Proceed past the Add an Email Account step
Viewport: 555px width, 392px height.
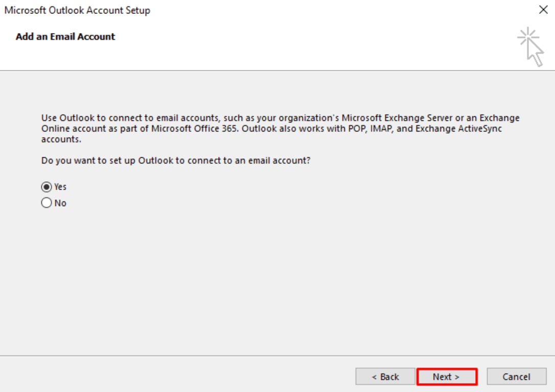point(446,376)
